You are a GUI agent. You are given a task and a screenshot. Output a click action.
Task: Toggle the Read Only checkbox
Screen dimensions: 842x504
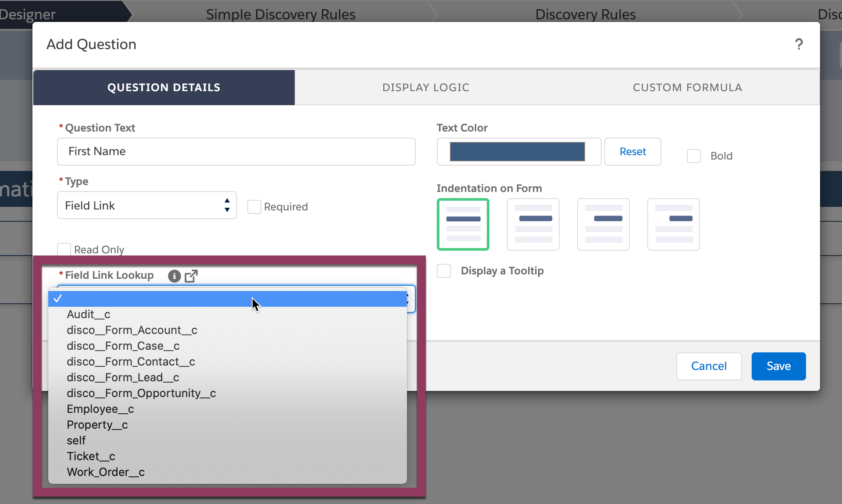(64, 249)
